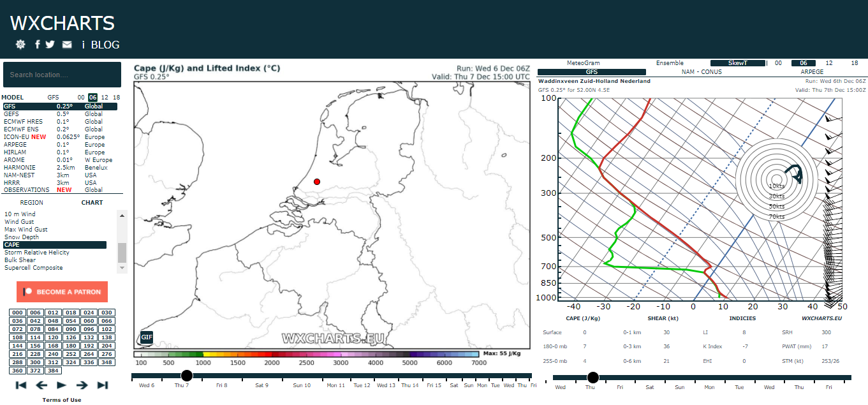Click the GIF icon on map
Viewport: 868px width, 405px height.
pyautogui.click(x=147, y=337)
